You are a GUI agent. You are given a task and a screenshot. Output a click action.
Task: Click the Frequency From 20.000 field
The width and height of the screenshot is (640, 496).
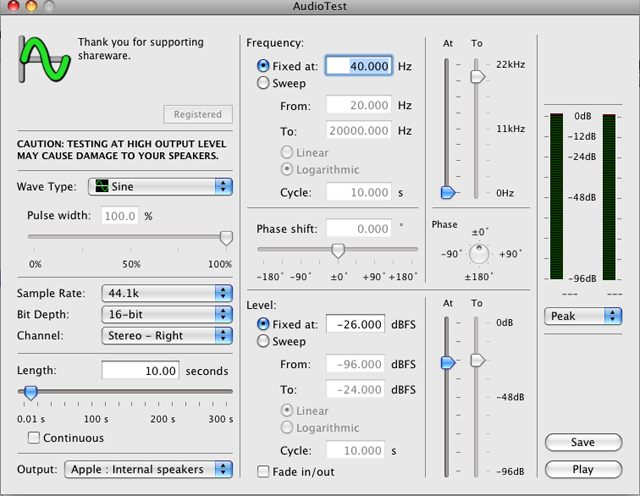click(359, 105)
